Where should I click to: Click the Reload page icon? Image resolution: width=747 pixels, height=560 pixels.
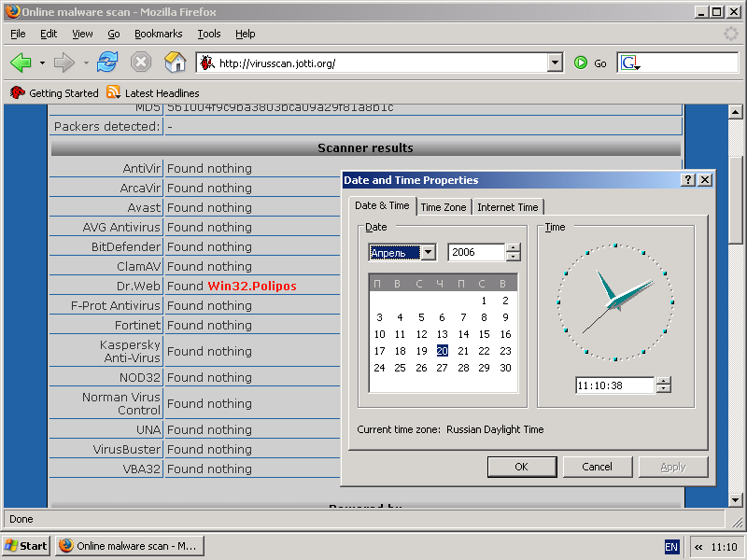(107, 63)
